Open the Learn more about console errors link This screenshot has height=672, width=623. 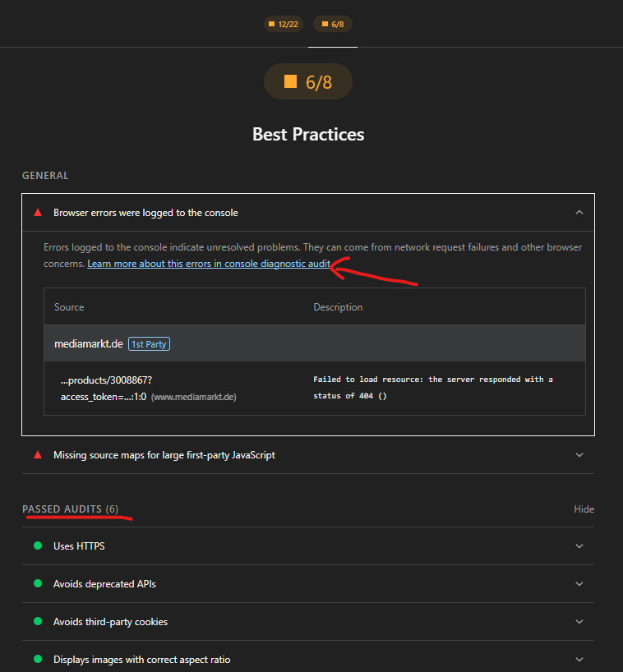click(x=209, y=264)
